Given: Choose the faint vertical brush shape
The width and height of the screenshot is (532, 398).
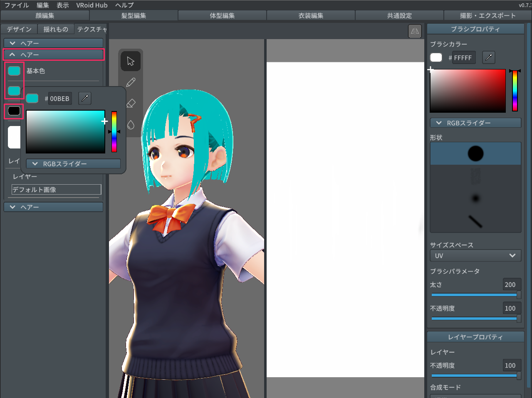Looking at the screenshot, I should (475, 176).
